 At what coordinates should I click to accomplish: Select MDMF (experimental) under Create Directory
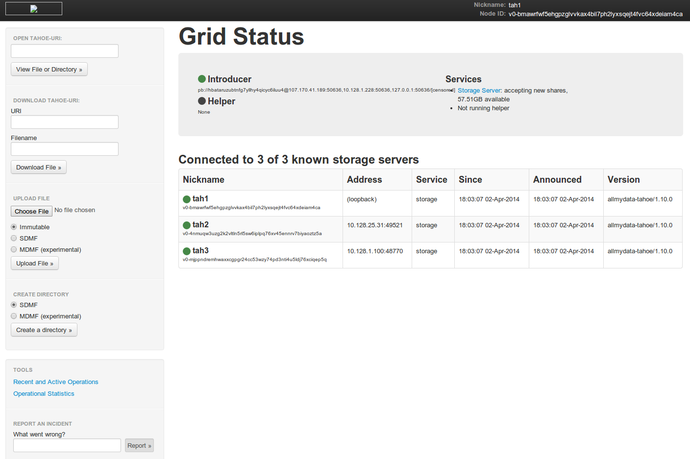(x=14, y=316)
